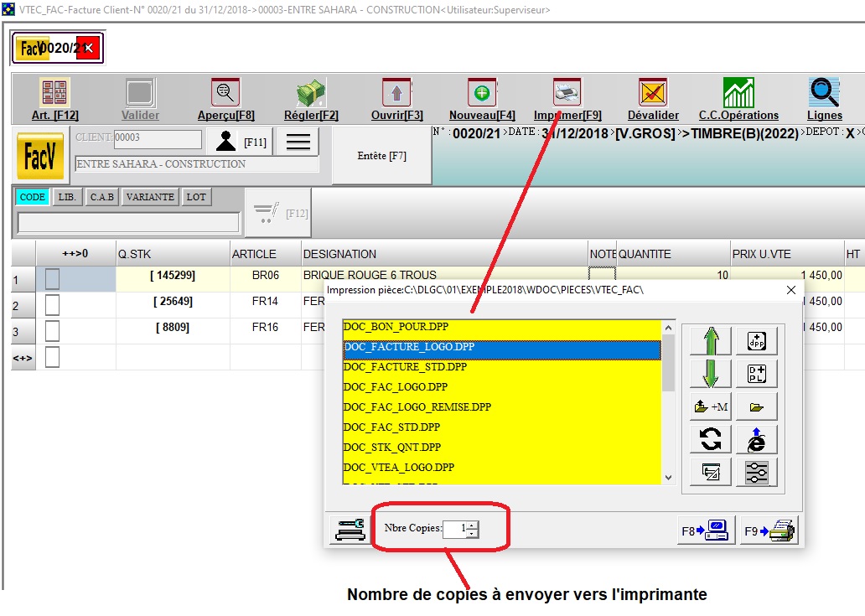Click the ARTICLE column header
This screenshot has height=616, width=865.
(x=266, y=254)
